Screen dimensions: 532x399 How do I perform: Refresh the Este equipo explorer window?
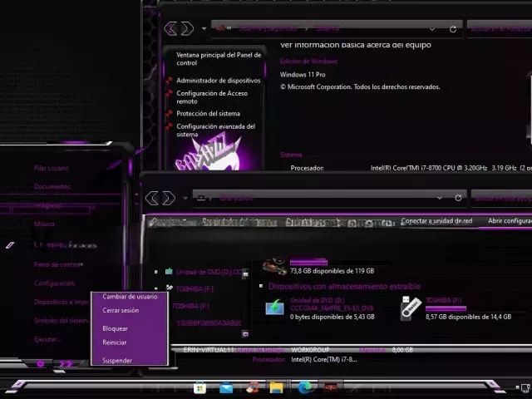(x=458, y=198)
